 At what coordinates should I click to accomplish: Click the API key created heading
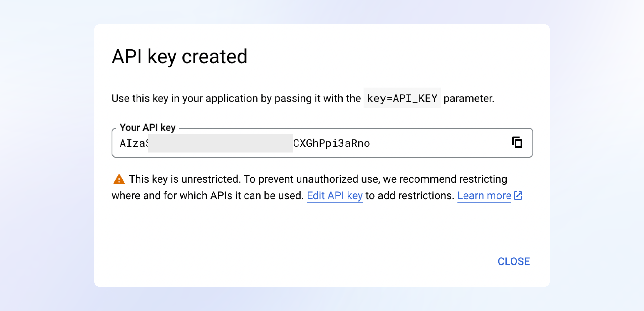point(180,56)
